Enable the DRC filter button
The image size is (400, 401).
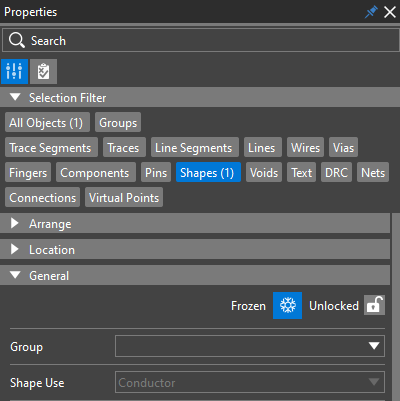pos(336,172)
